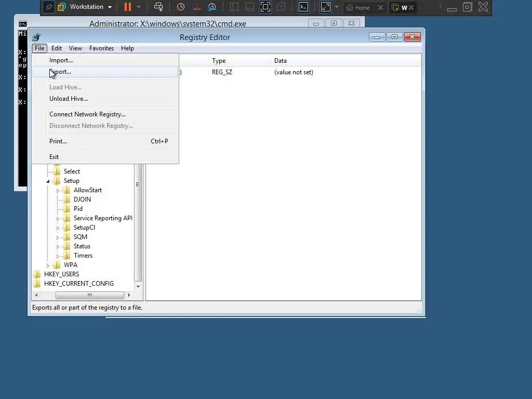Image resolution: width=532 pixels, height=399 pixels.
Task: Select the Select registry key
Action: pos(72,171)
